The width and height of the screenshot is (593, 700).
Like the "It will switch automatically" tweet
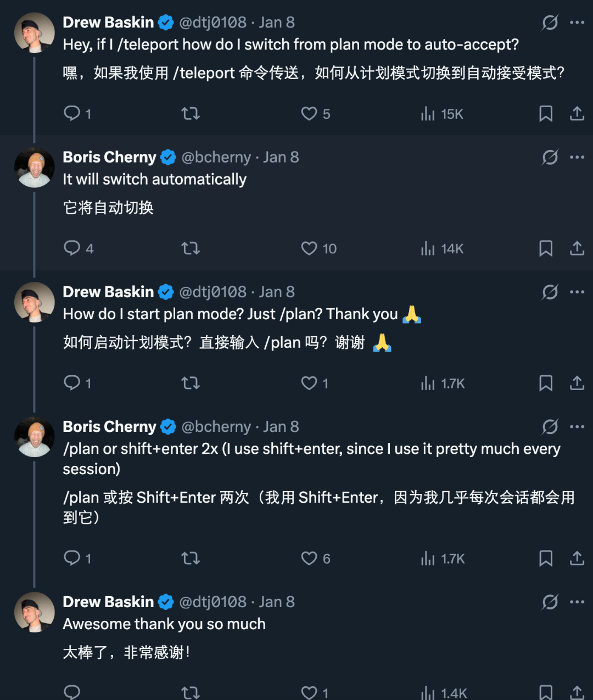click(309, 248)
